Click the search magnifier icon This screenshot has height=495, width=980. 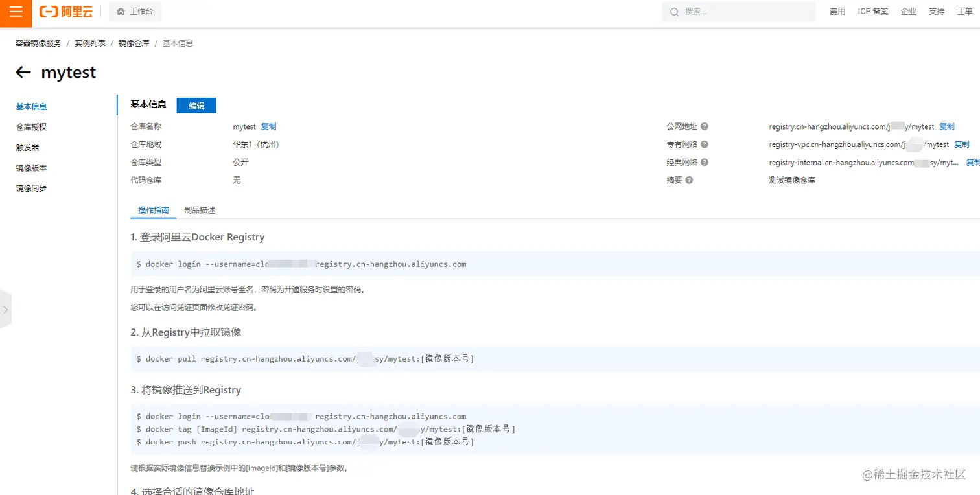(x=674, y=11)
